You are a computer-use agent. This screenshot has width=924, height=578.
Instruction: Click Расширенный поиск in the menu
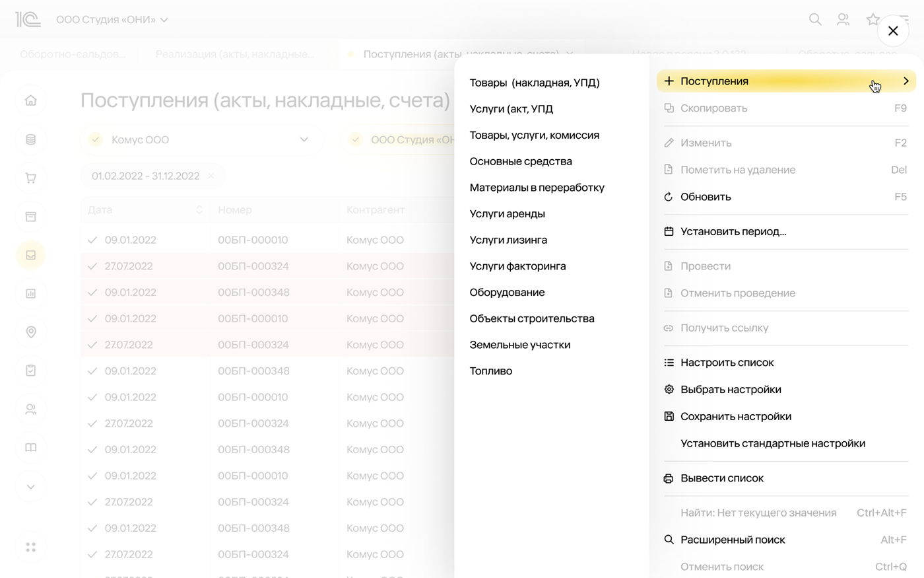[x=733, y=540]
